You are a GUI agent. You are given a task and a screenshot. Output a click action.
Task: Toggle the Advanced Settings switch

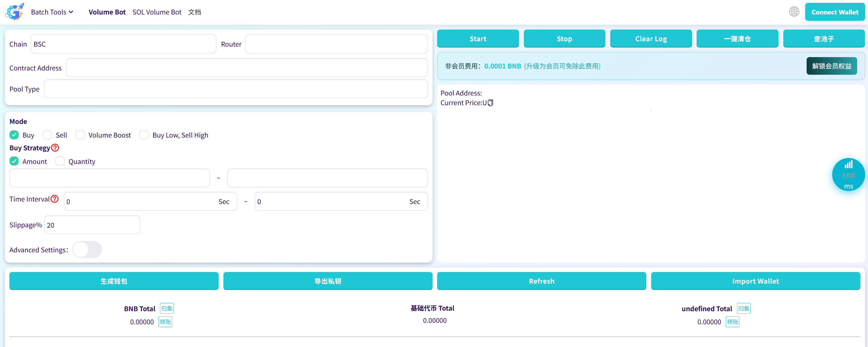87,250
